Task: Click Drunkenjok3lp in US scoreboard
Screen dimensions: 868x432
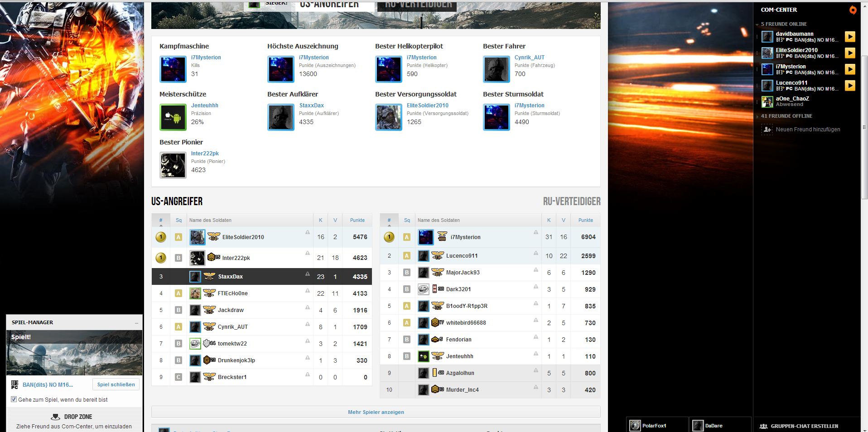Action: (236, 360)
